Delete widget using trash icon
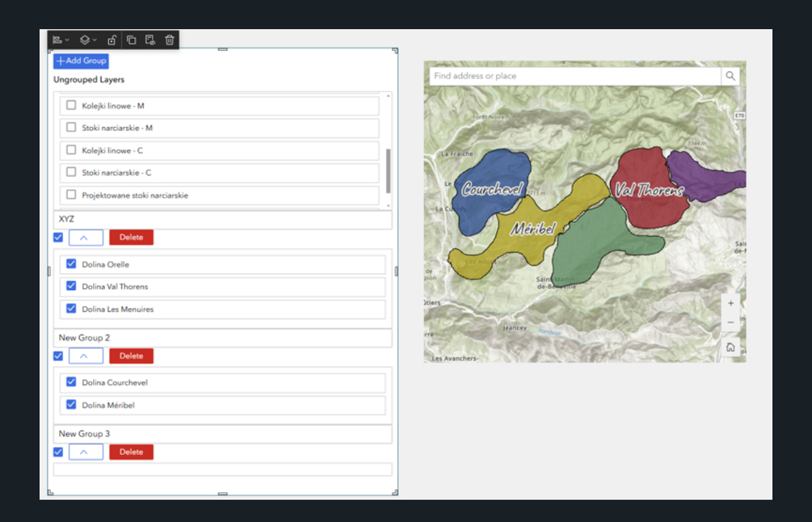 [170, 40]
